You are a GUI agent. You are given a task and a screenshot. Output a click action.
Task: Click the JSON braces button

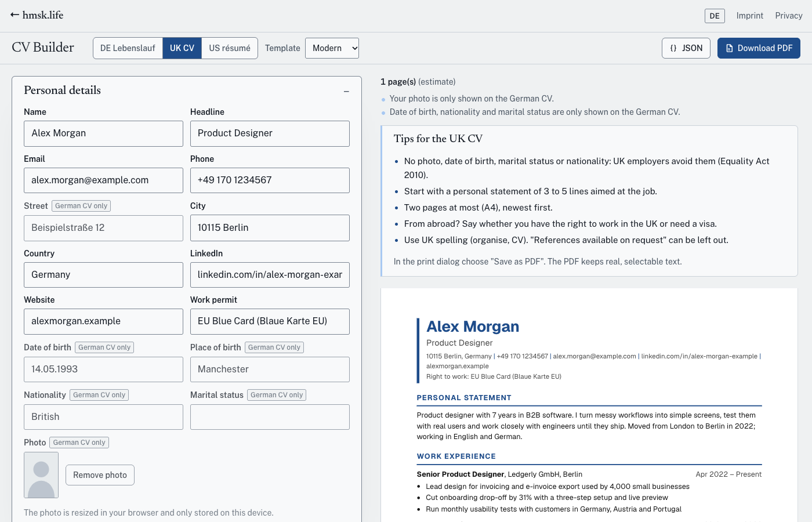tap(686, 48)
